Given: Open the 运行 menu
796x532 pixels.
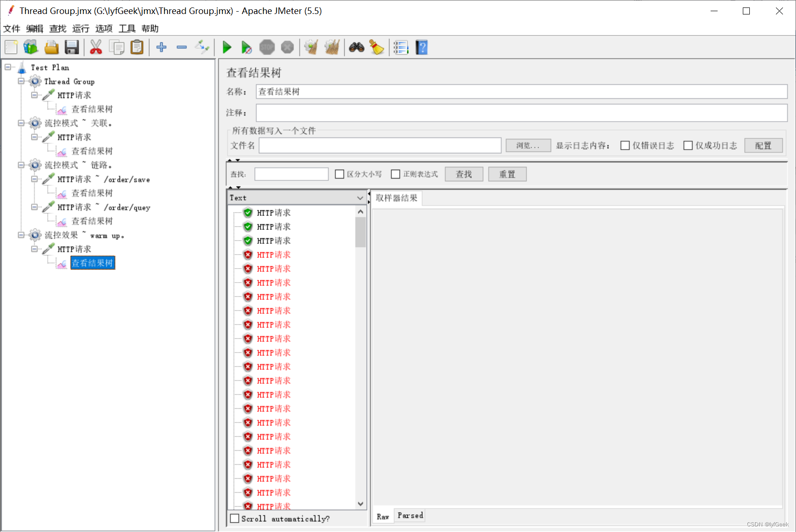Looking at the screenshot, I should click(x=81, y=28).
